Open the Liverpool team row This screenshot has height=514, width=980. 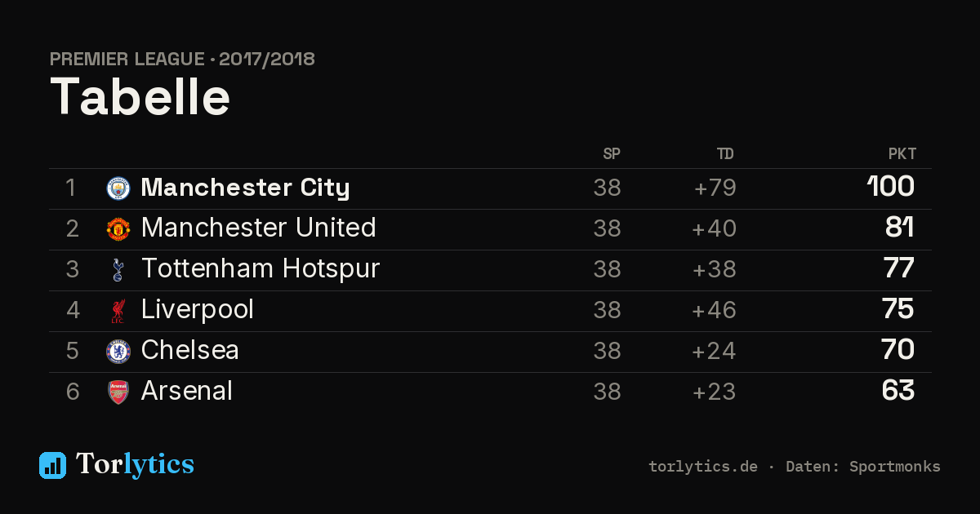tap(490, 311)
